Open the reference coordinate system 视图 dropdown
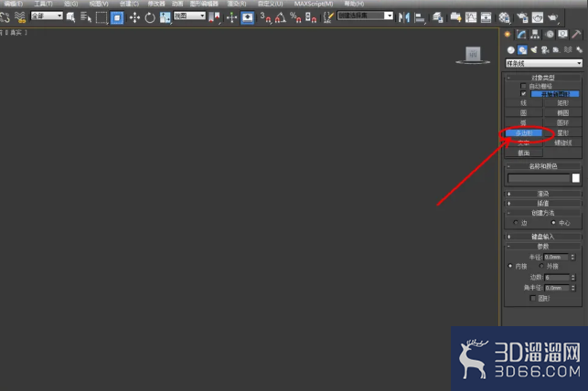The width and height of the screenshot is (588, 391). coord(189,16)
